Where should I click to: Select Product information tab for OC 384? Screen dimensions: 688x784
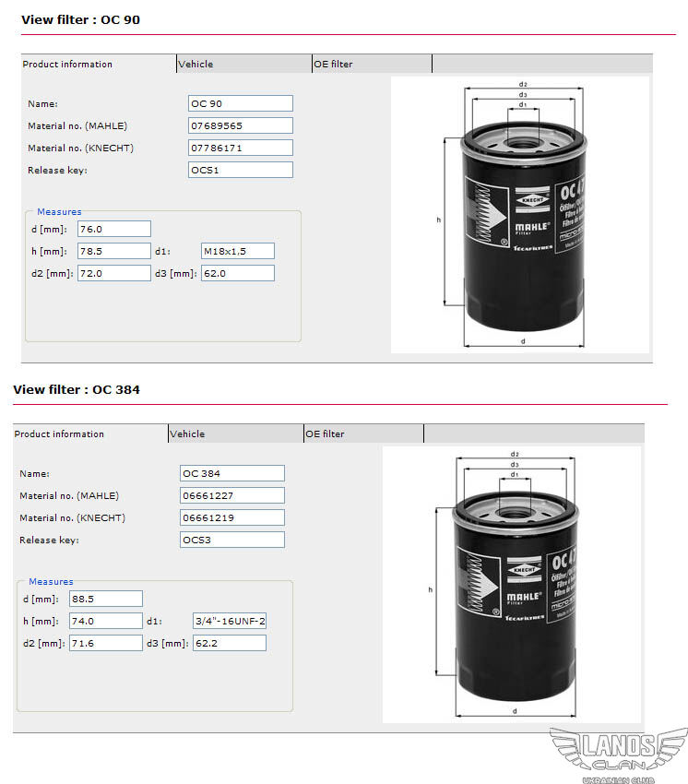[x=89, y=434]
